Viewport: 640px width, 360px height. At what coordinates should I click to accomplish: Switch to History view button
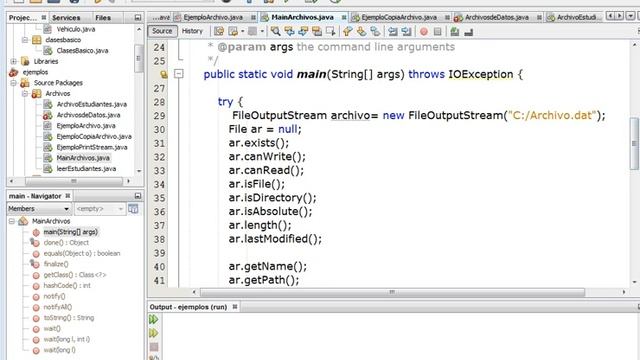tap(192, 31)
